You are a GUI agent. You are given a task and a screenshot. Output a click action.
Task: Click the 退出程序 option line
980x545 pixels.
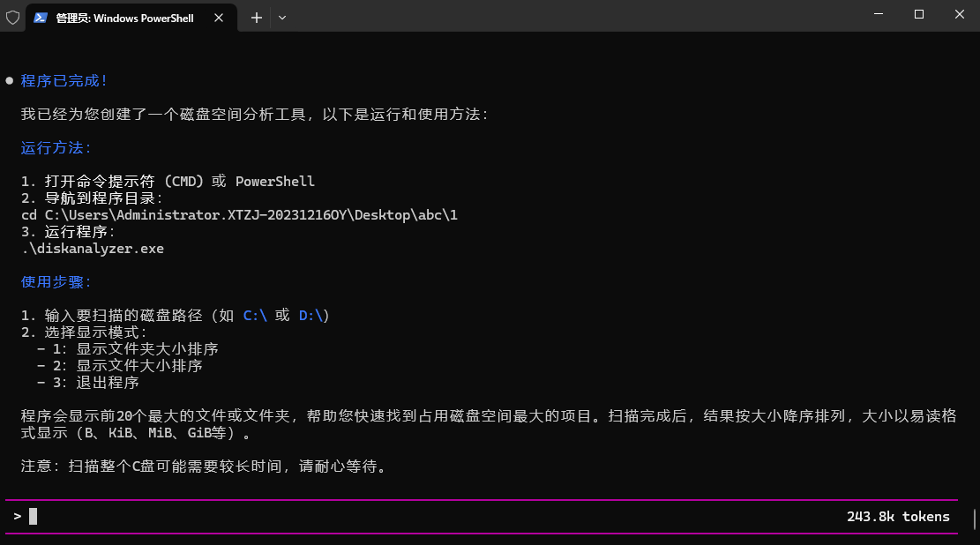(x=87, y=383)
